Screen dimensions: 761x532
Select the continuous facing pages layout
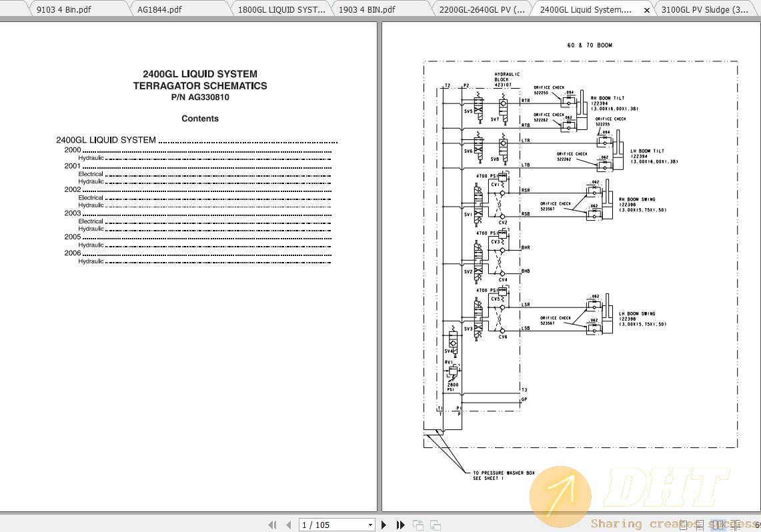(735, 525)
